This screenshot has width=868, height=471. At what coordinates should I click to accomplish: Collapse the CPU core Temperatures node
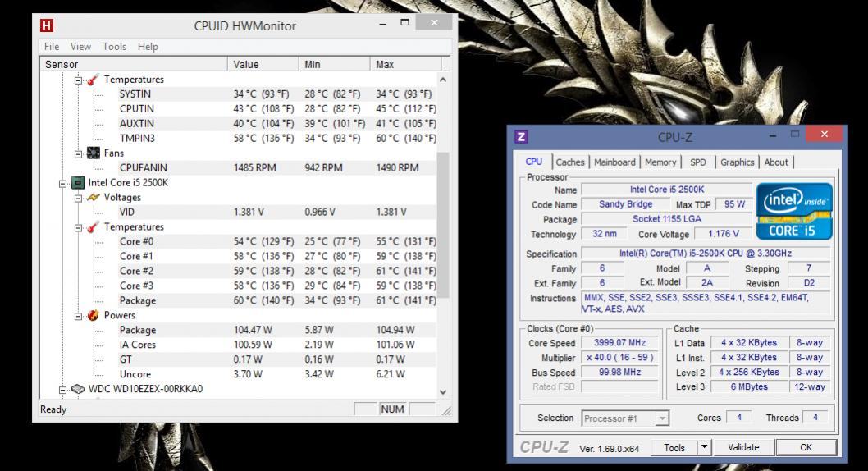pos(78,228)
